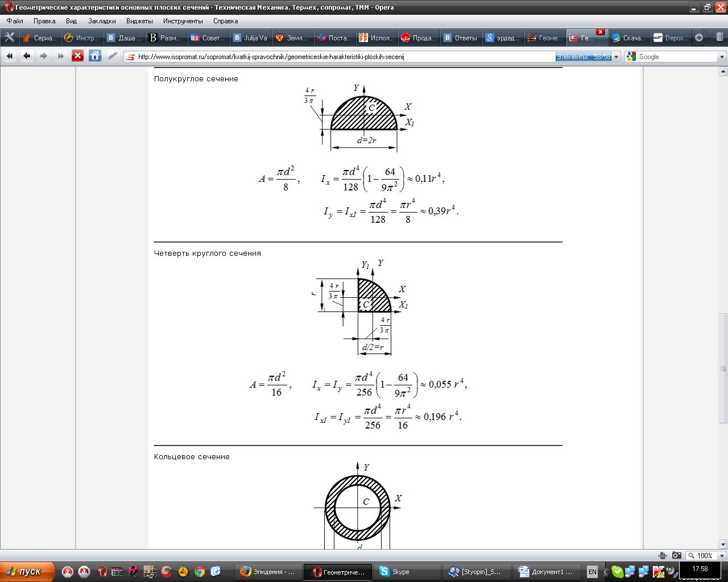Open the Opera panels wrench icon
The height and width of the screenshot is (582, 728).
click(x=10, y=38)
